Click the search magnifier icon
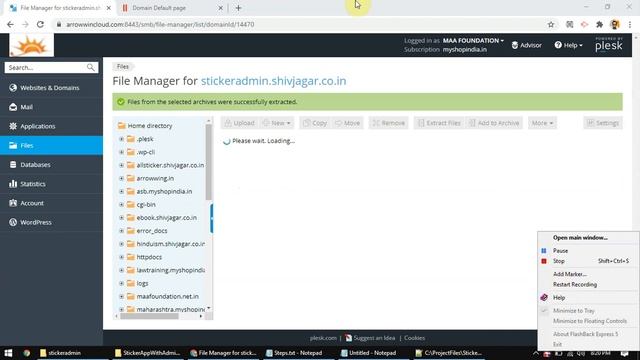The height and width of the screenshot is (360, 640). point(91,67)
